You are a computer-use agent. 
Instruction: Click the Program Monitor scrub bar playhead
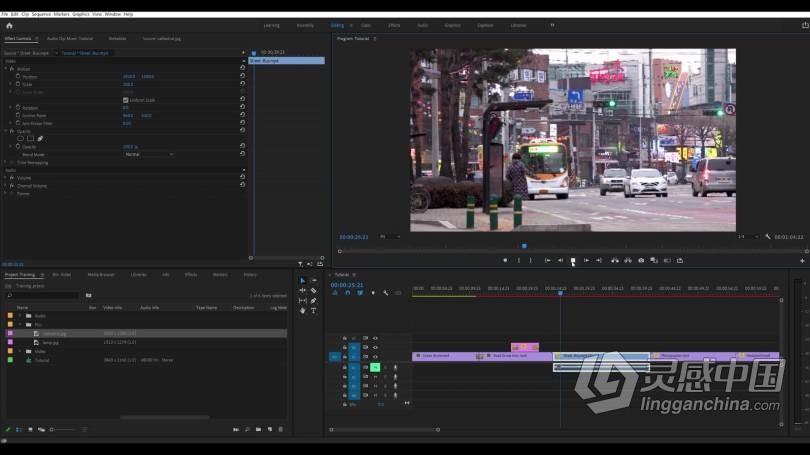pyautogui.click(x=524, y=246)
